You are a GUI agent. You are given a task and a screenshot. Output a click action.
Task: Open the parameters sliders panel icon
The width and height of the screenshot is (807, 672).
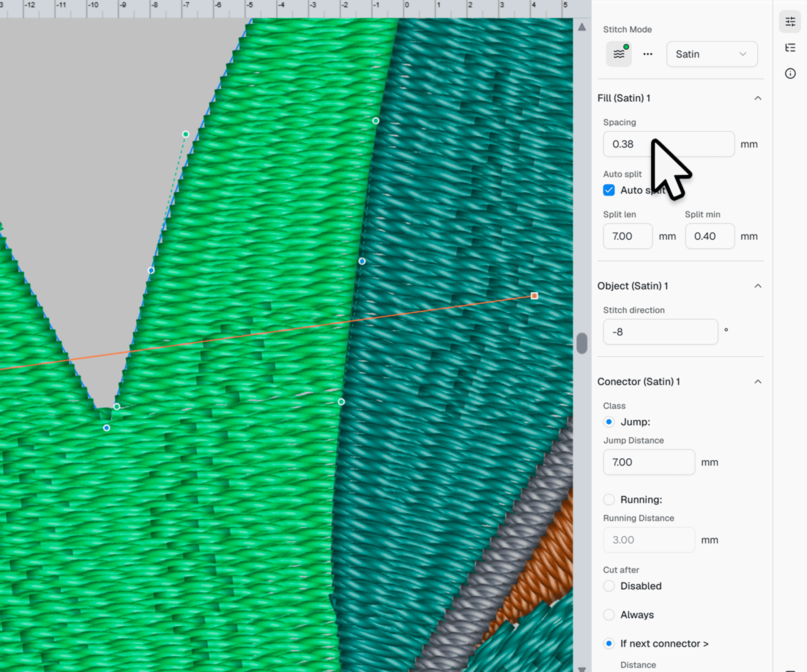pyautogui.click(x=790, y=22)
